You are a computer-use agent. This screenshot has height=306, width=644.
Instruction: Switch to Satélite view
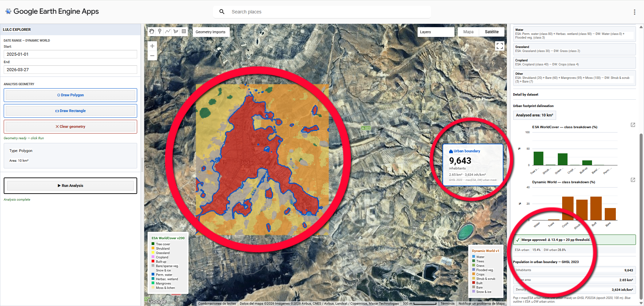point(491,32)
